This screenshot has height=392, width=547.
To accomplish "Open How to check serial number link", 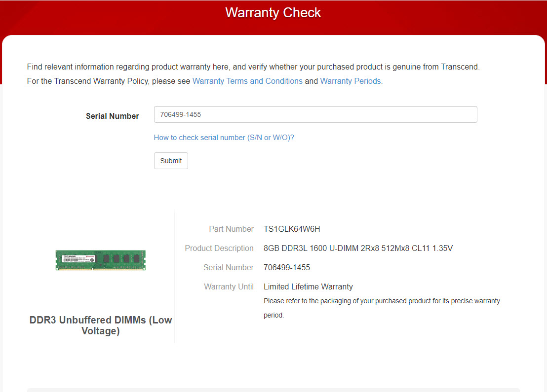I will pyautogui.click(x=224, y=137).
